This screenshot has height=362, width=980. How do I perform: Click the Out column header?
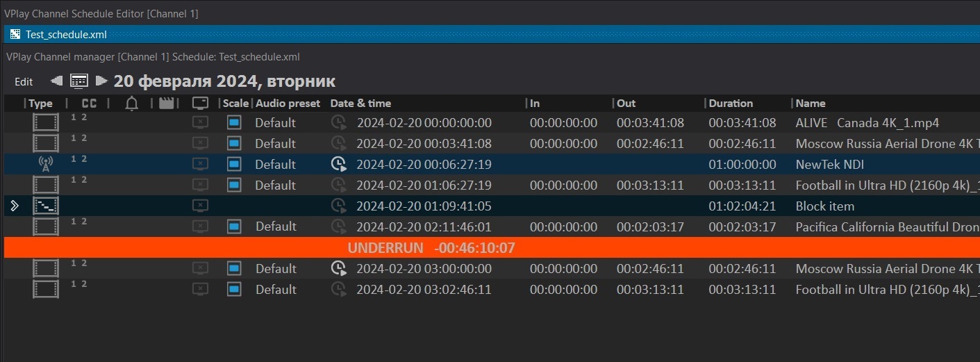pyautogui.click(x=626, y=104)
